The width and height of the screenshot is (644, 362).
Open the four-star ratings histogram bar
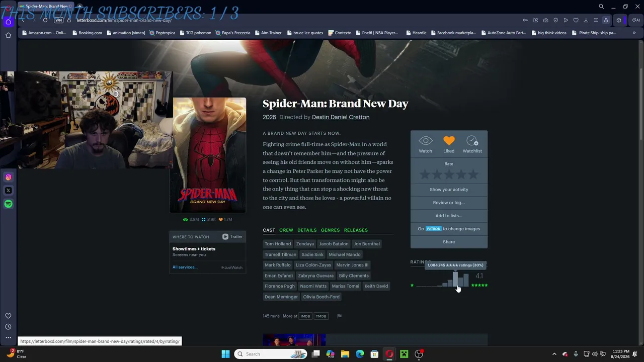point(455,280)
